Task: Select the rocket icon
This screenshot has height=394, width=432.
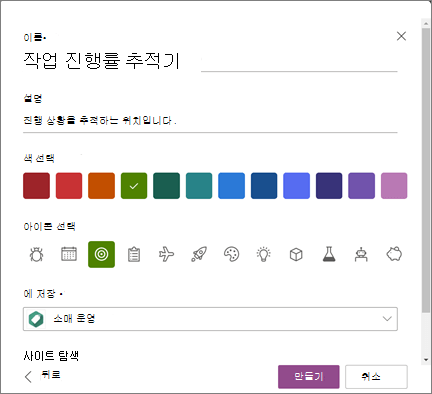Action: pos(199,254)
